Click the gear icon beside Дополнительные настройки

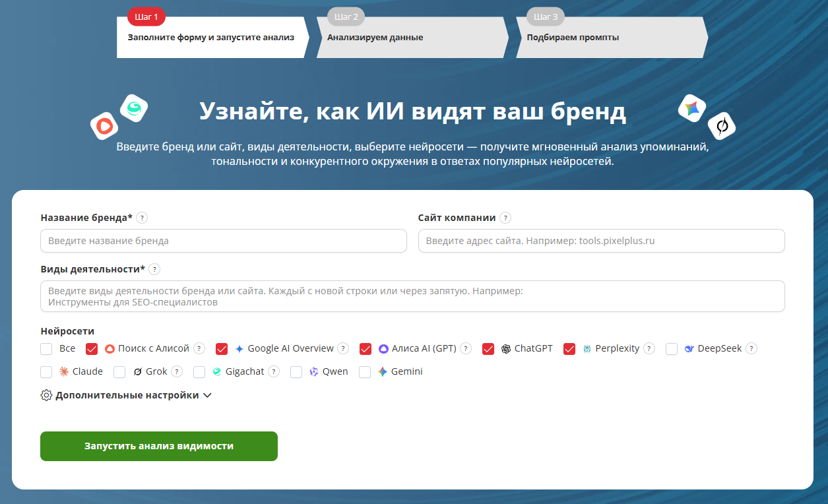pyautogui.click(x=46, y=394)
